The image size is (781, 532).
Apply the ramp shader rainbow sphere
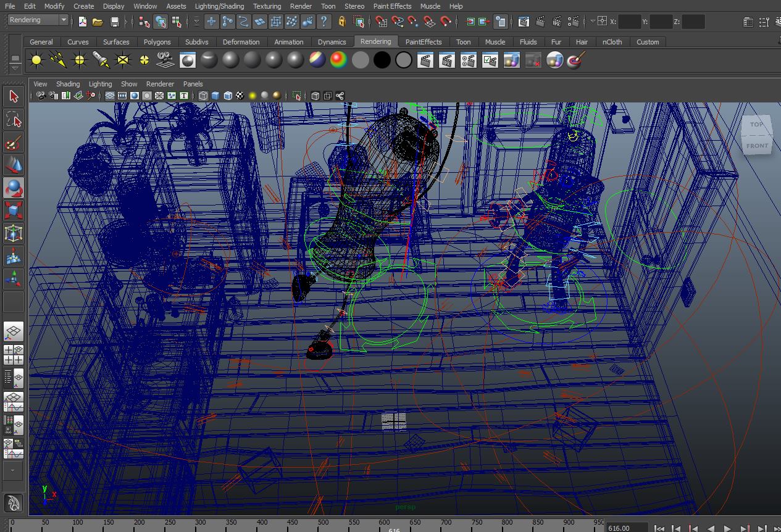(338, 60)
